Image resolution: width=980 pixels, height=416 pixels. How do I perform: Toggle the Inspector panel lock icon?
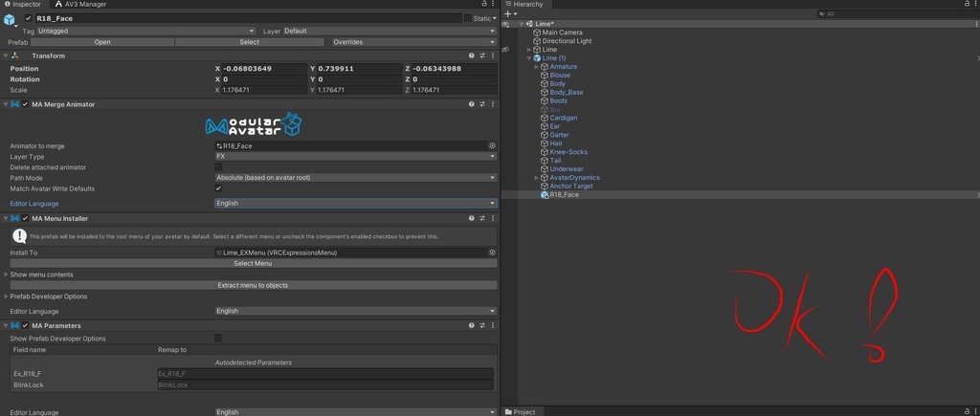(484, 4)
